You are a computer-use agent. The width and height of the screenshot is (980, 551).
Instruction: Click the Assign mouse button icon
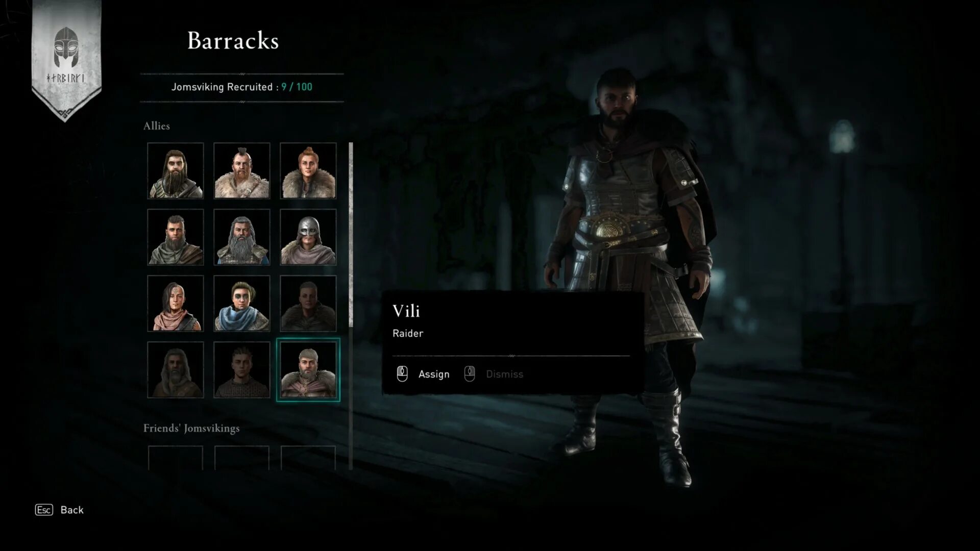(x=402, y=374)
